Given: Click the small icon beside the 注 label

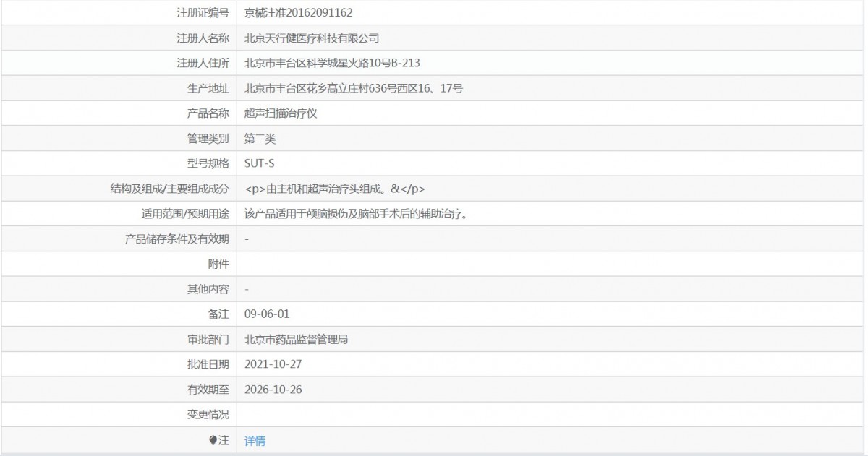Looking at the screenshot, I should 213,440.
